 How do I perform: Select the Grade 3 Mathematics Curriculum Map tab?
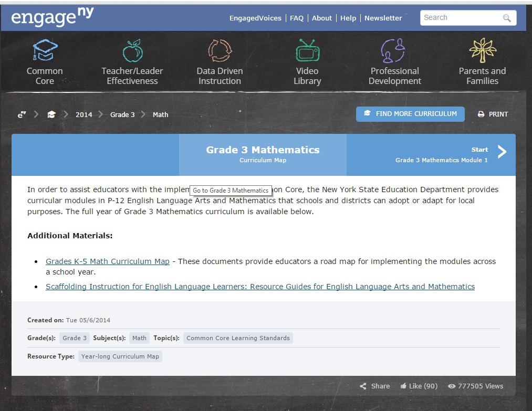[x=263, y=155]
